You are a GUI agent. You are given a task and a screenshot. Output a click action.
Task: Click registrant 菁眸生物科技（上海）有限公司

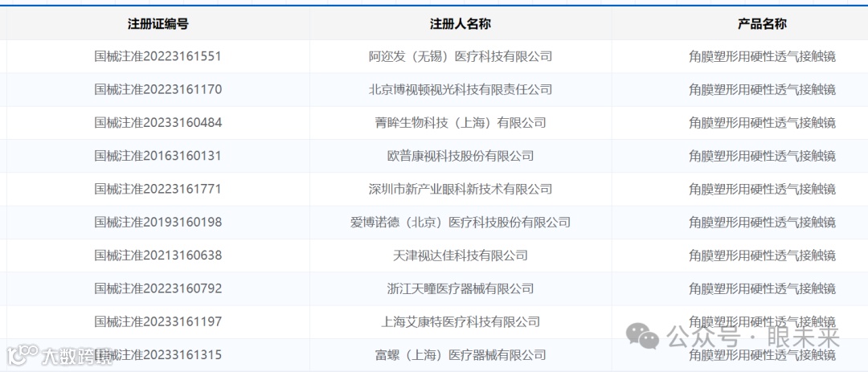click(x=460, y=123)
